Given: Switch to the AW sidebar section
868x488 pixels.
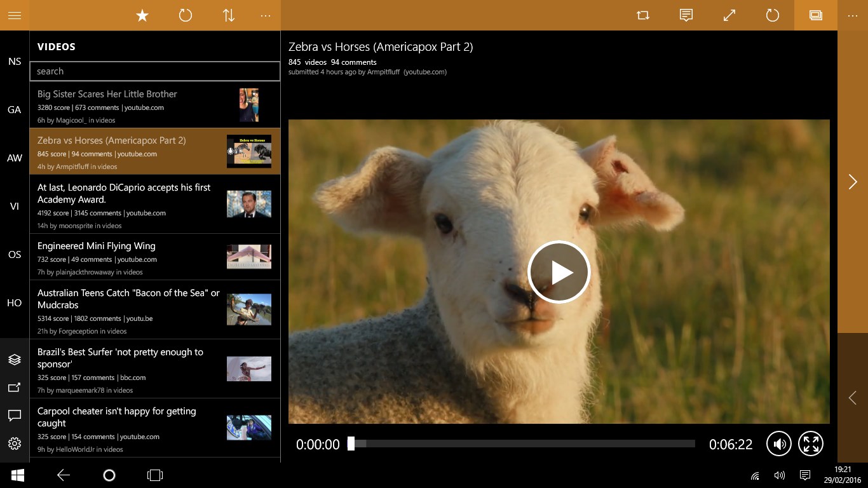Looking at the screenshot, I should (15, 158).
